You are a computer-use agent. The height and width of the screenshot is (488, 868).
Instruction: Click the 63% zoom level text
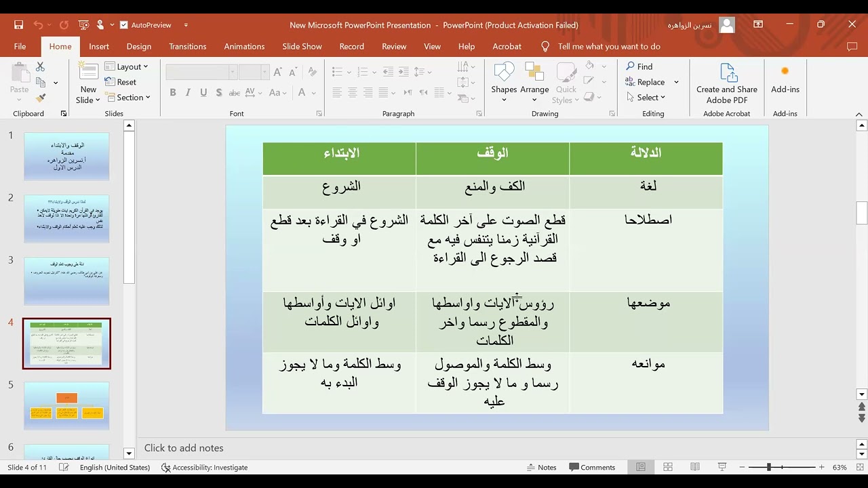840,467
